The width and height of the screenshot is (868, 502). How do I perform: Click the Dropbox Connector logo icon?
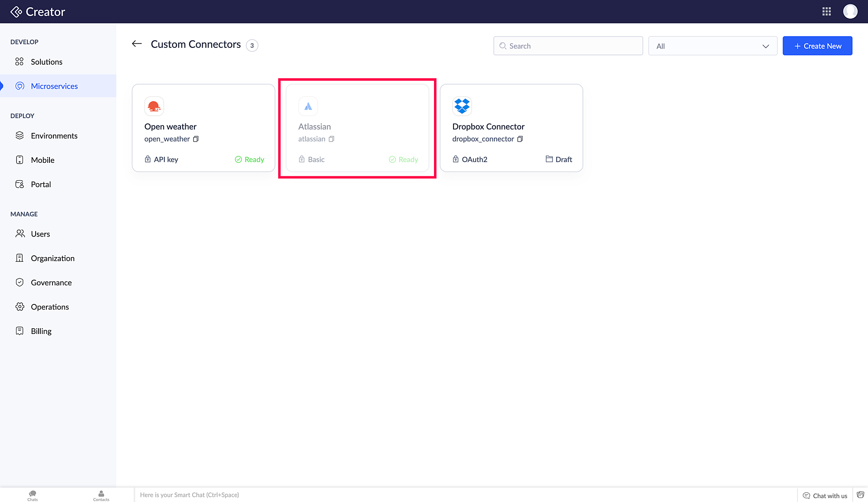click(462, 106)
